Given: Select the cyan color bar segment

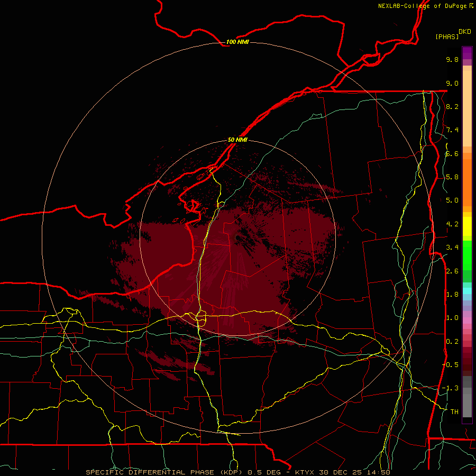Looking at the screenshot, I should [467, 291].
